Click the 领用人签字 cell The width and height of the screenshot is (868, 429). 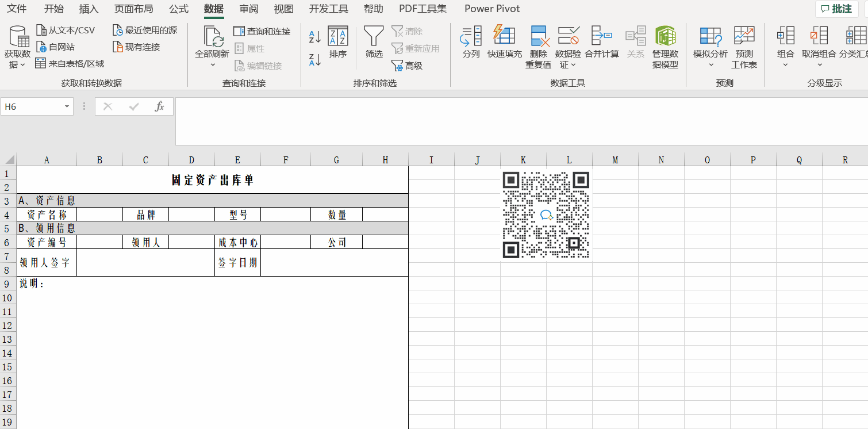click(x=47, y=263)
